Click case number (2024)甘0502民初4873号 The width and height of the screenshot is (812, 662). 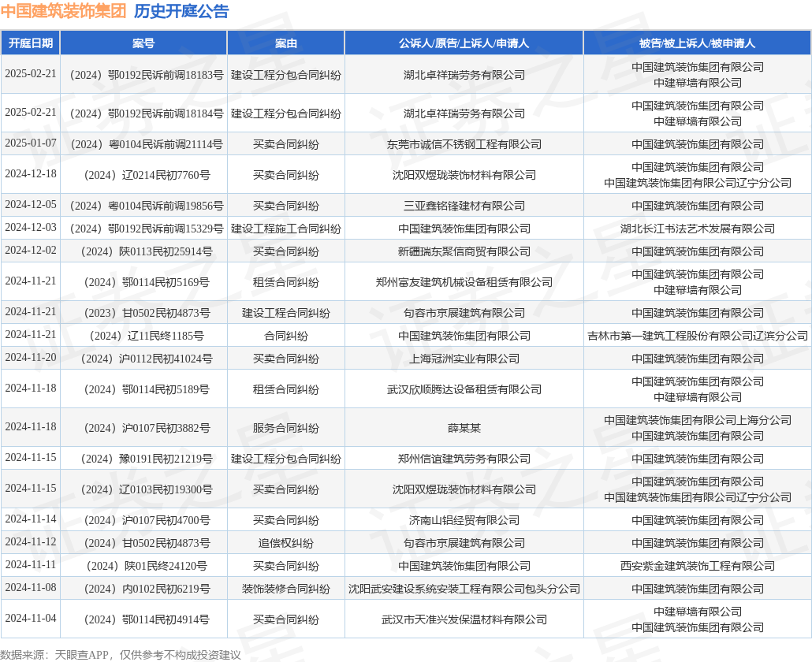[x=147, y=543]
